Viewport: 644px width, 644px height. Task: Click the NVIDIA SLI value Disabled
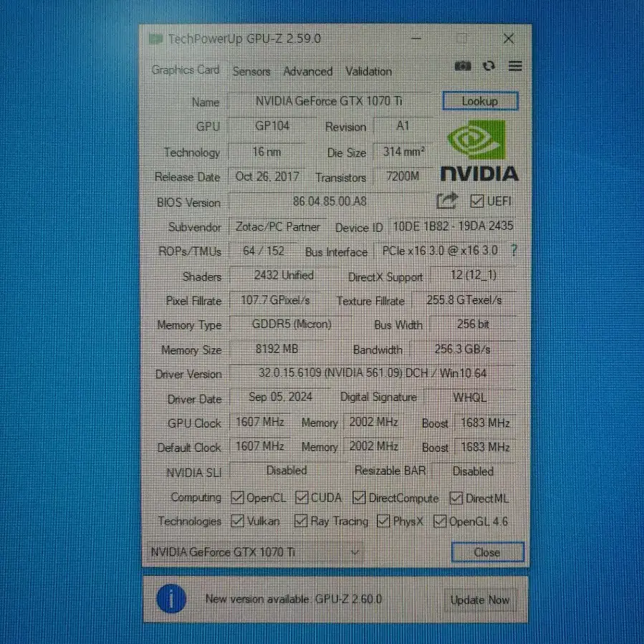(x=287, y=471)
